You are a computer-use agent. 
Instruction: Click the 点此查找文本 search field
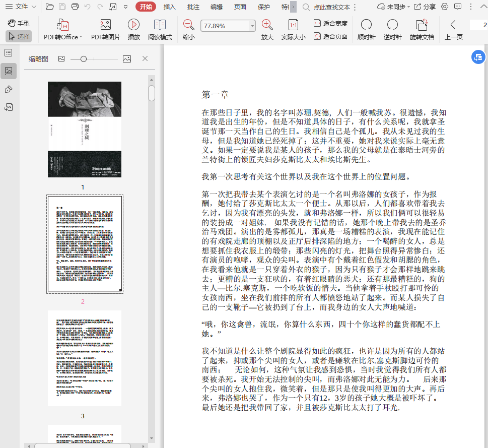331,7
